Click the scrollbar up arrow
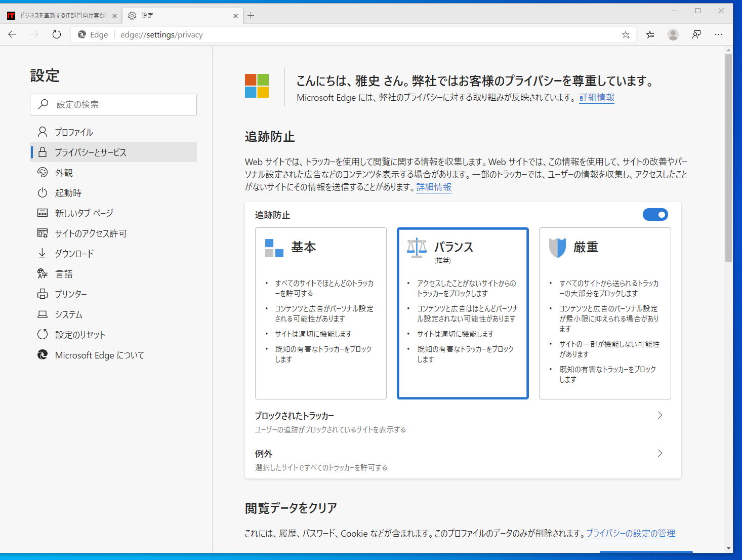 [728, 50]
